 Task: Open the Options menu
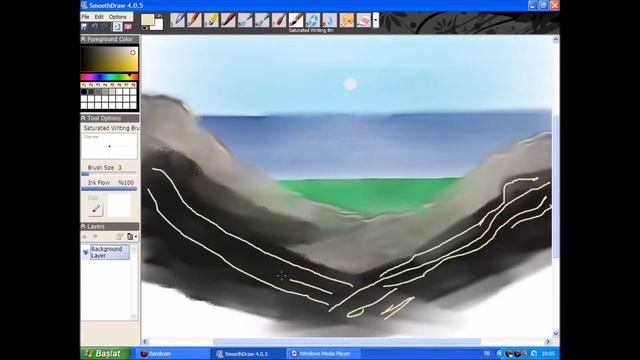click(118, 17)
